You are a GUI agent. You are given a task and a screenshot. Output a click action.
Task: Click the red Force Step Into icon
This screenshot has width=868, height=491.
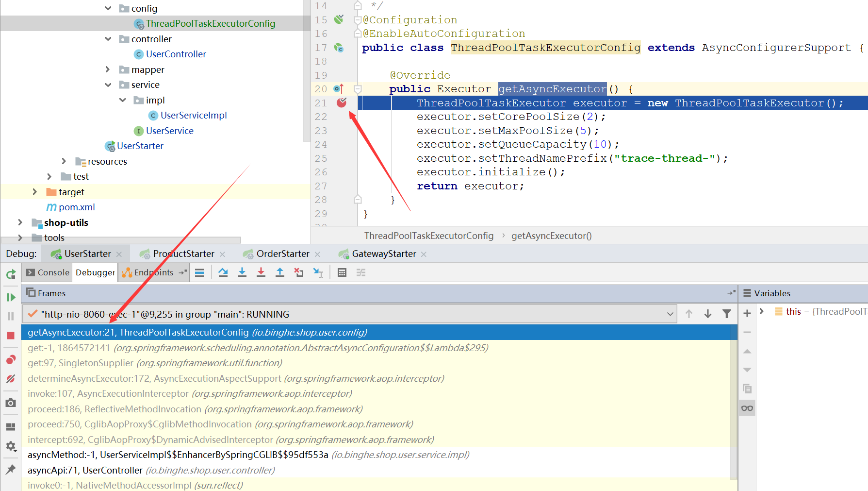[x=261, y=272]
